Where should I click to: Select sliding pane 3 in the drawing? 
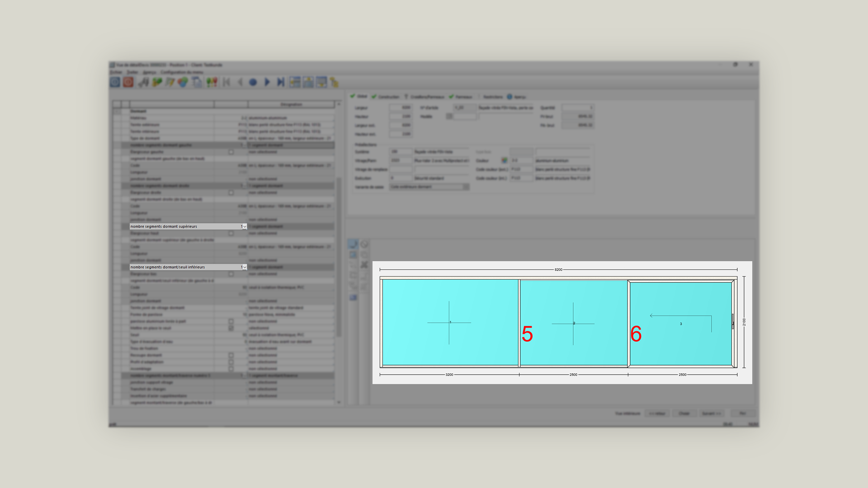681,324
